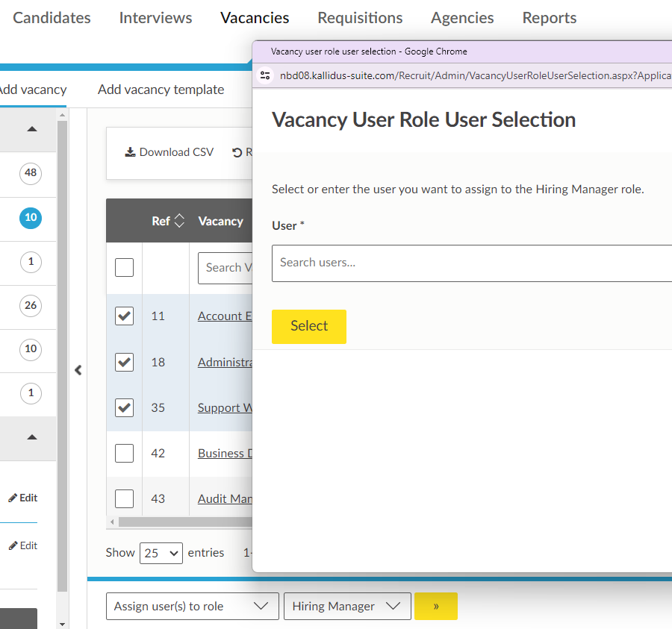Open the Hiring Manager role dropdown
The image size is (672, 629).
[346, 607]
